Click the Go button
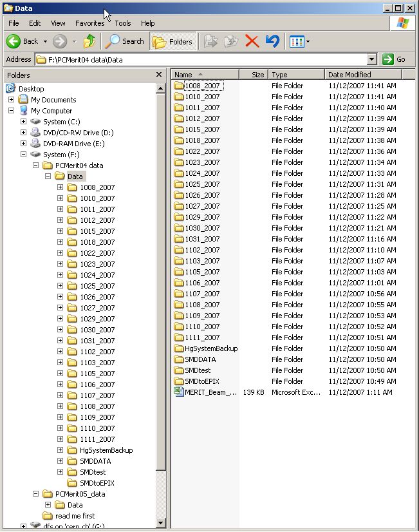Screen dimensions: 419x532 pyautogui.click(x=393, y=59)
